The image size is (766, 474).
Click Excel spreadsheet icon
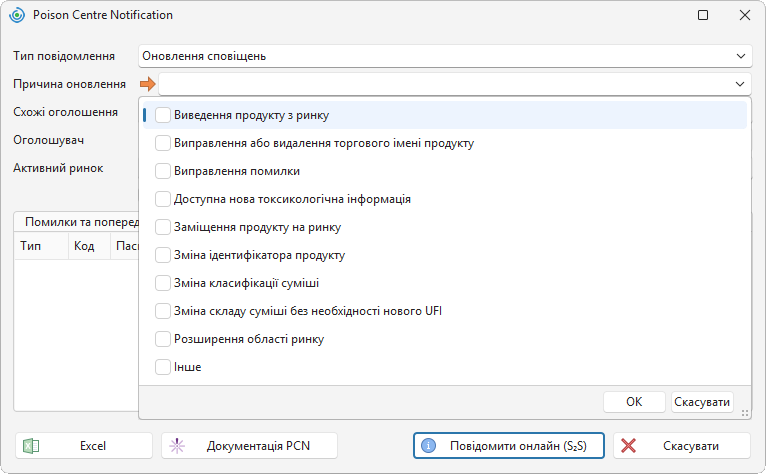tap(31, 446)
